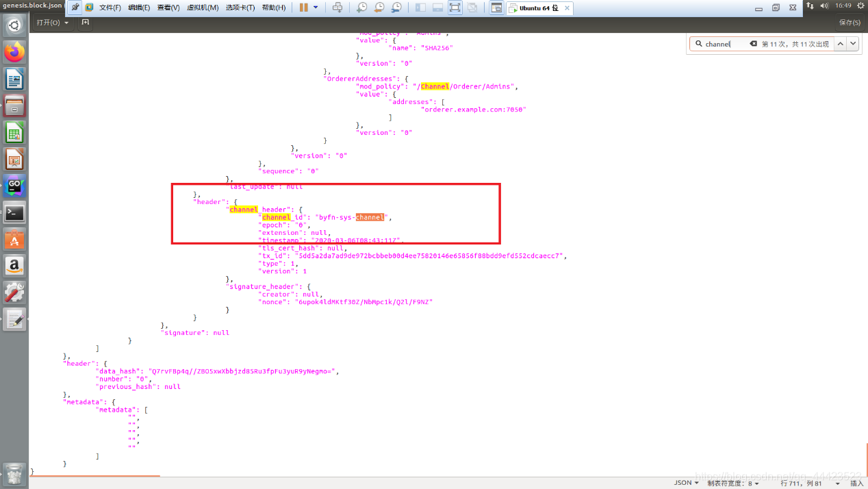Open the VM snapshot manager
Screen dimensions: 868x489
tap(397, 8)
